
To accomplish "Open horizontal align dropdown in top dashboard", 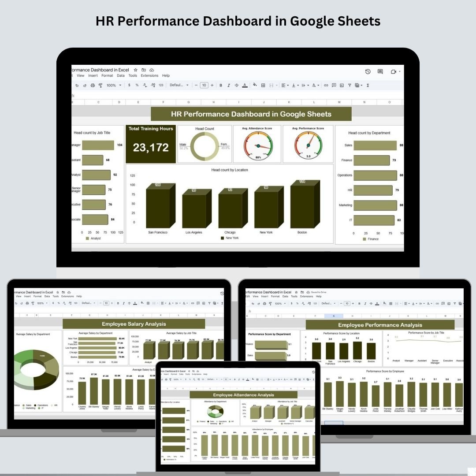I will [x=285, y=86].
